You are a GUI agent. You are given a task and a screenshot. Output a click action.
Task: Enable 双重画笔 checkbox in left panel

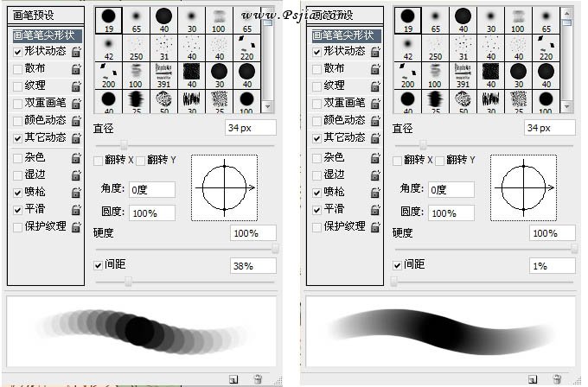(x=17, y=104)
